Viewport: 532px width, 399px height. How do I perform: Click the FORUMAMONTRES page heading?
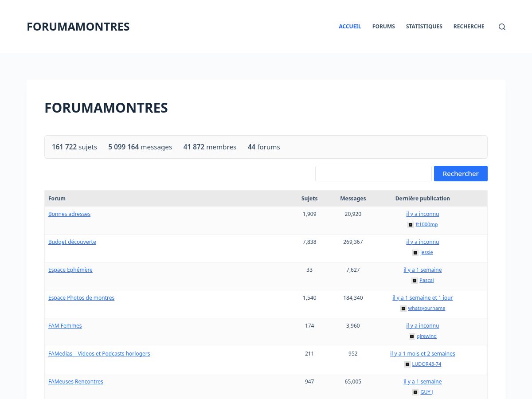pyautogui.click(x=106, y=108)
